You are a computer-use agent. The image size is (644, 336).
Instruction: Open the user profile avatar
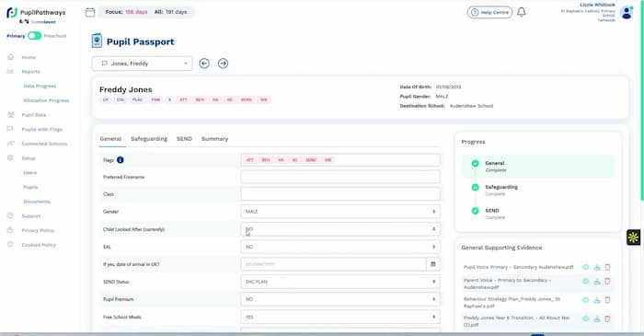click(627, 13)
